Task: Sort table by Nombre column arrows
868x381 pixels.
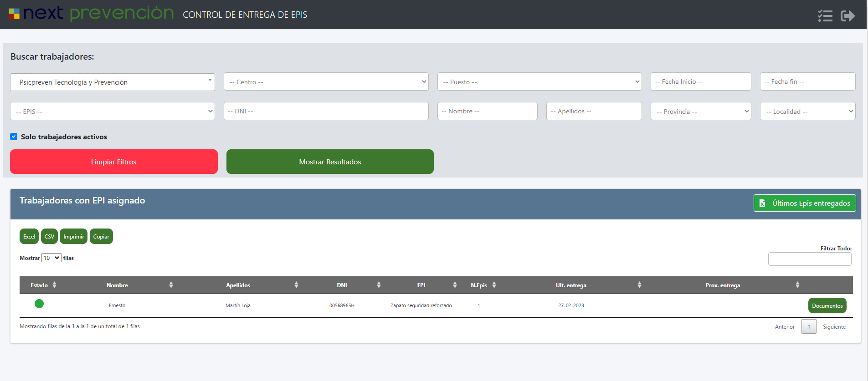Action: (x=171, y=285)
